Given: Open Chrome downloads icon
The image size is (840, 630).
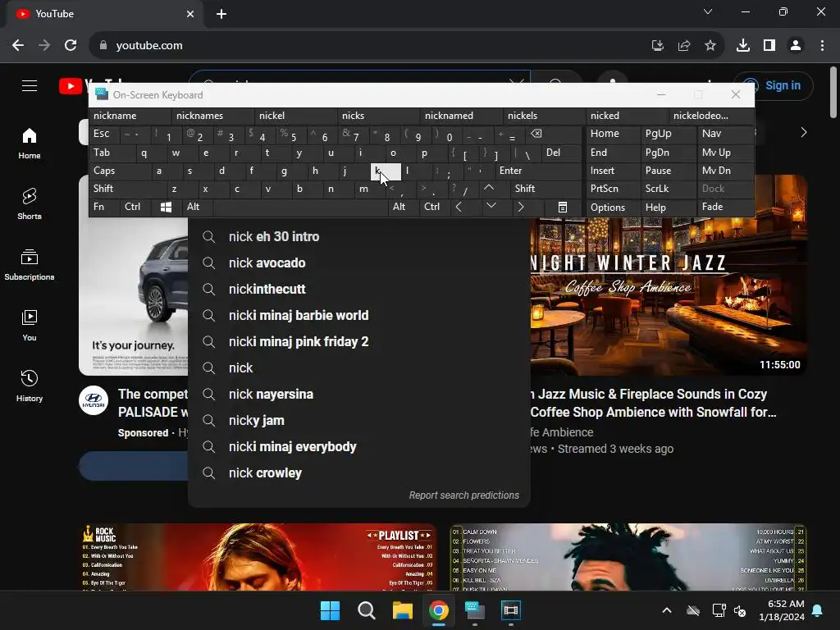Looking at the screenshot, I should pos(743,46).
